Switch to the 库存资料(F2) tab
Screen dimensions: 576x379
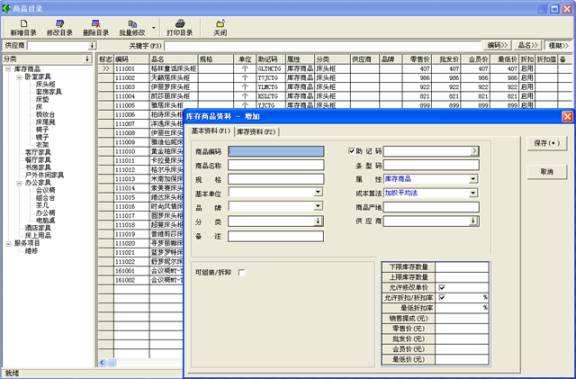pyautogui.click(x=256, y=132)
